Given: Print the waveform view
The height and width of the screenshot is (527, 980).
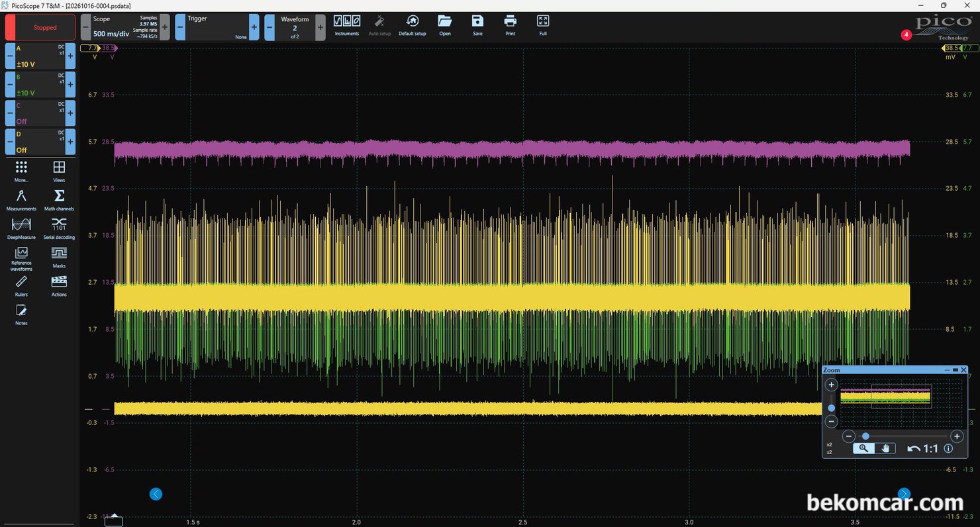Looking at the screenshot, I should point(510,25).
